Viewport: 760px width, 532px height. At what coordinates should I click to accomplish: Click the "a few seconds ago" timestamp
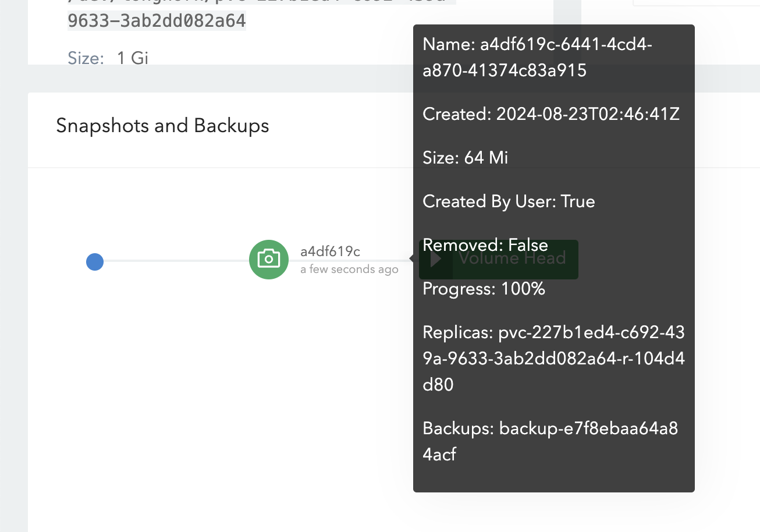[x=349, y=269]
